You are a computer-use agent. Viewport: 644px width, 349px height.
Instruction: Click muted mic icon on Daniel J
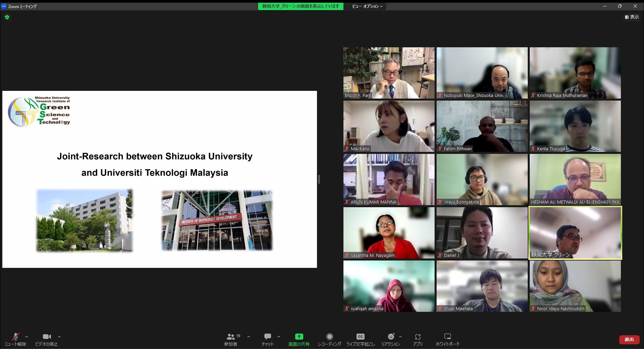440,255
